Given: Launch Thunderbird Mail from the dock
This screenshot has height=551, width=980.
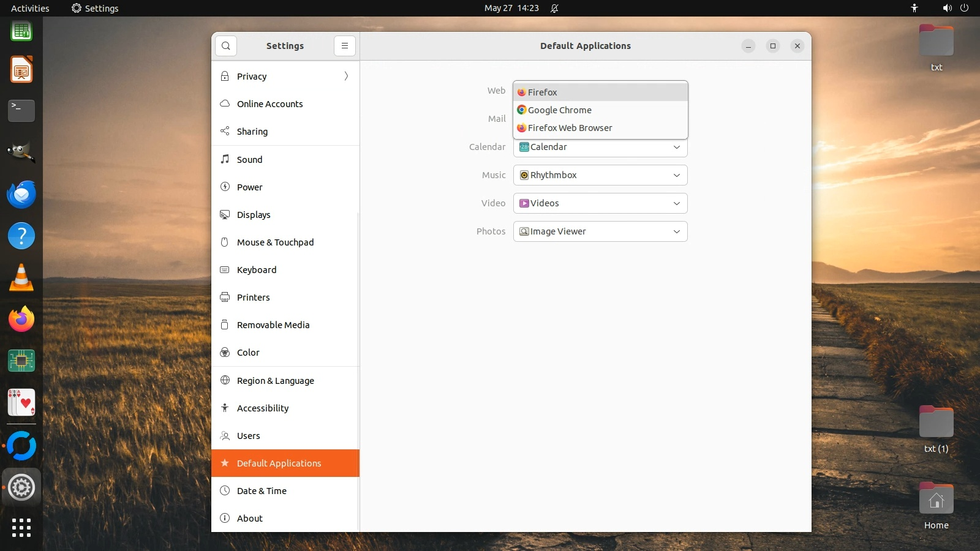Looking at the screenshot, I should pyautogui.click(x=21, y=195).
